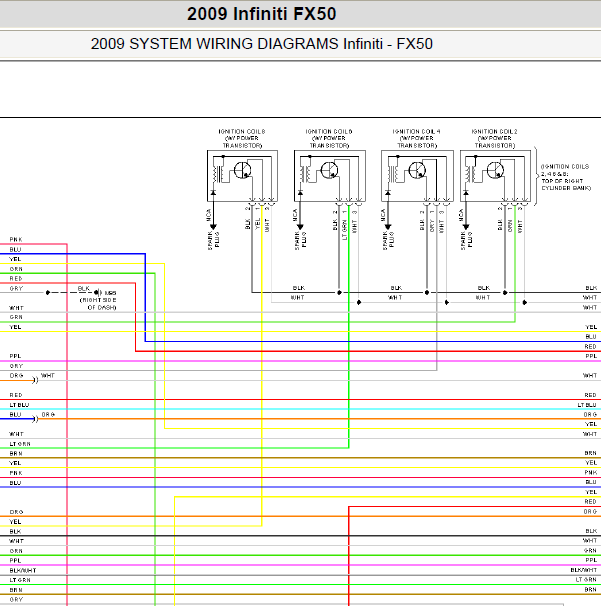Click the diode symbol inside Ignition Coil 6

[x=300, y=192]
